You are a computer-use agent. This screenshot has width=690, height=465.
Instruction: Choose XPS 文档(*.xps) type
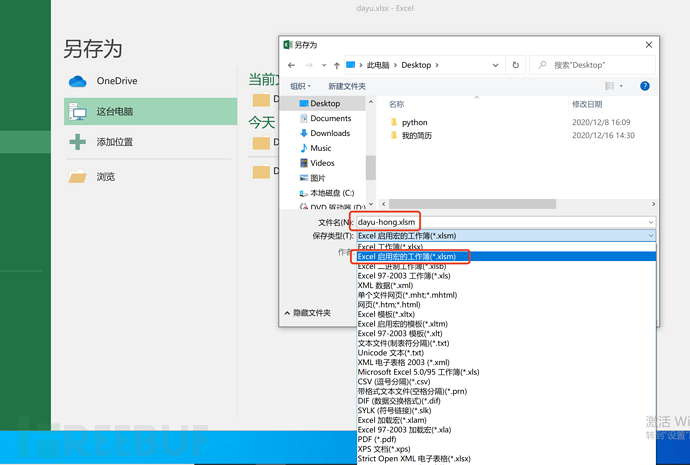(506, 449)
